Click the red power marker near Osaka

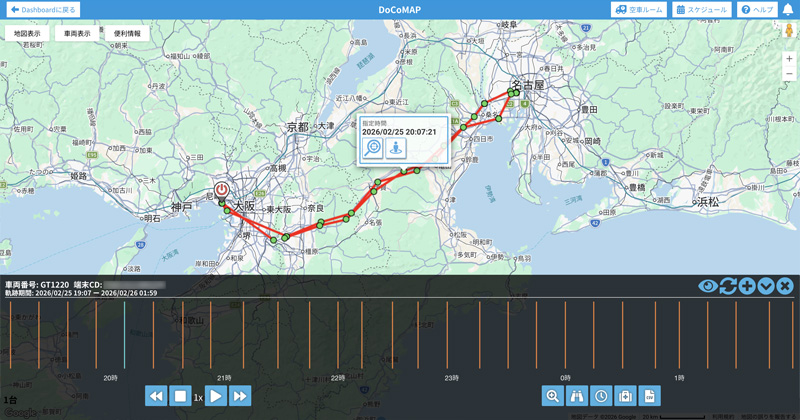coord(222,190)
